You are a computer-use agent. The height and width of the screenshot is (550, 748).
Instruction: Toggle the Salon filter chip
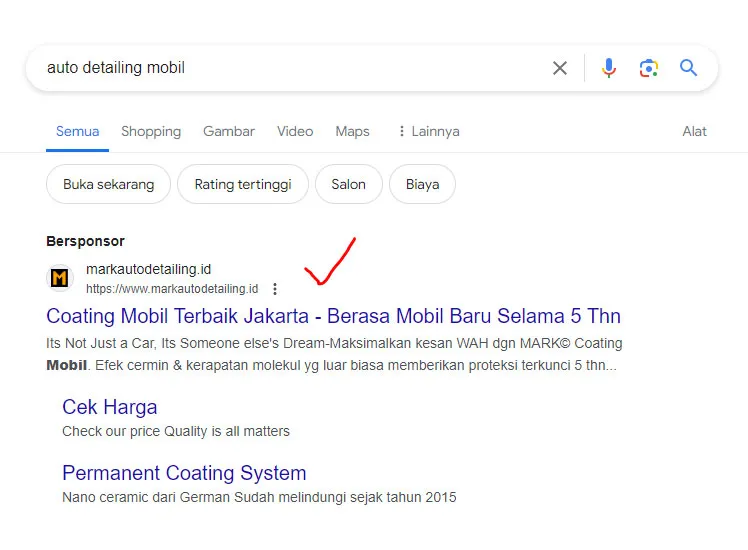point(349,184)
